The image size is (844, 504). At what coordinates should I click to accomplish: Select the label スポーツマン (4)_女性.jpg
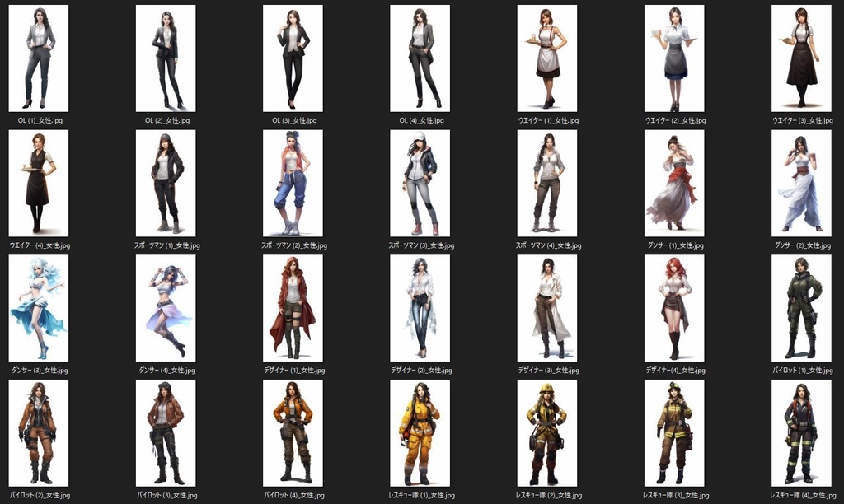[x=548, y=245]
